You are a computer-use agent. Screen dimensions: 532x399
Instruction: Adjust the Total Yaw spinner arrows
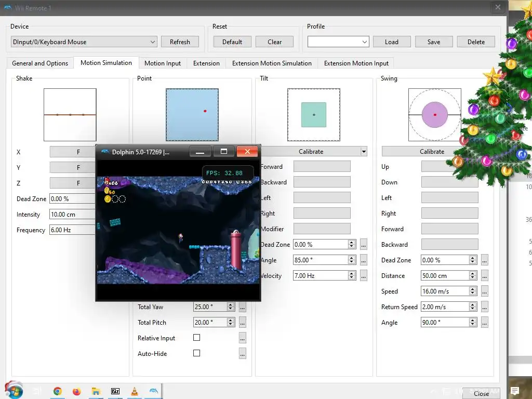(231, 307)
